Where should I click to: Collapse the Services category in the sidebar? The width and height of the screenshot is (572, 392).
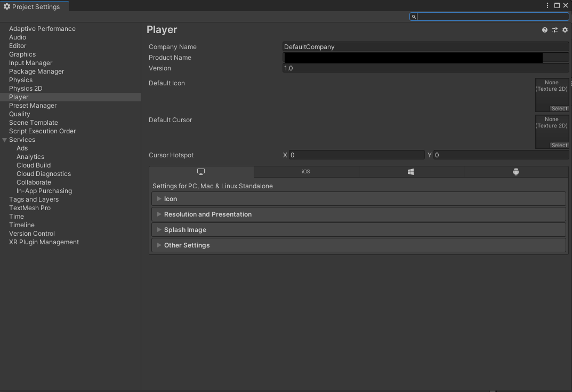[x=5, y=139]
